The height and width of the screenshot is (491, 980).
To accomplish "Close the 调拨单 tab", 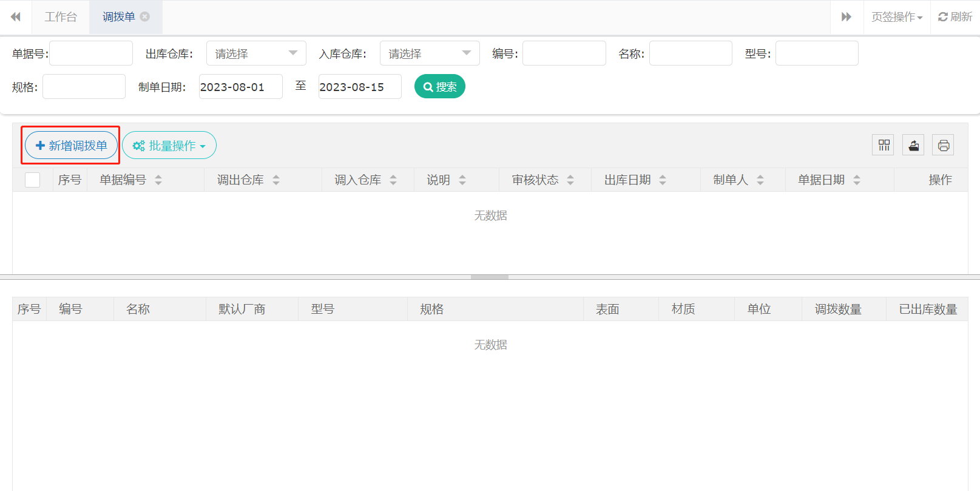I will click(x=145, y=17).
